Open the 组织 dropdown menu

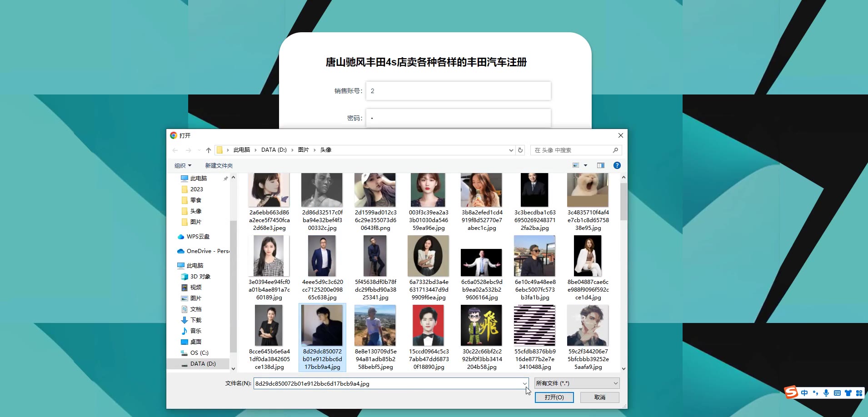tap(183, 166)
